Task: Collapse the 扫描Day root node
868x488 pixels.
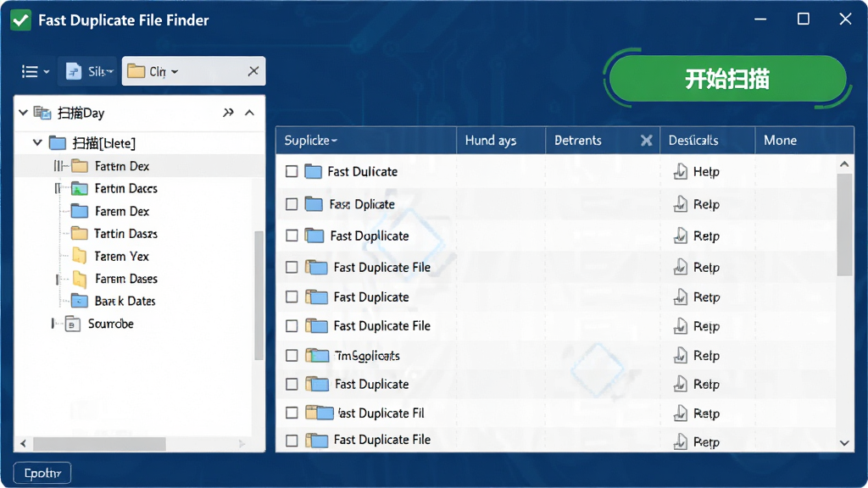Action: [x=23, y=113]
